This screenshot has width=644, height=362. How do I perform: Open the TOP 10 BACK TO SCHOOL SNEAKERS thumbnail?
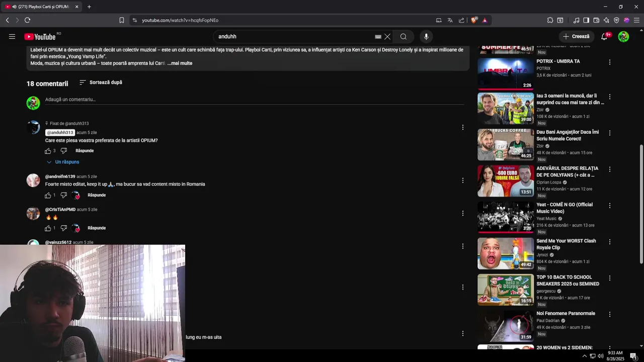[x=506, y=290]
